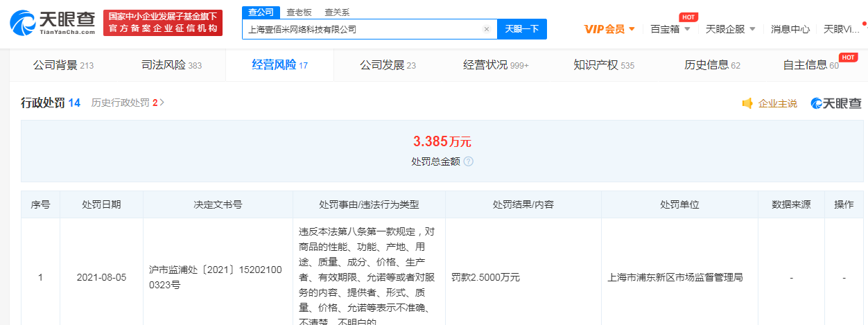Switch to the 查老板 search tab
868x325 pixels.
pyautogui.click(x=299, y=12)
